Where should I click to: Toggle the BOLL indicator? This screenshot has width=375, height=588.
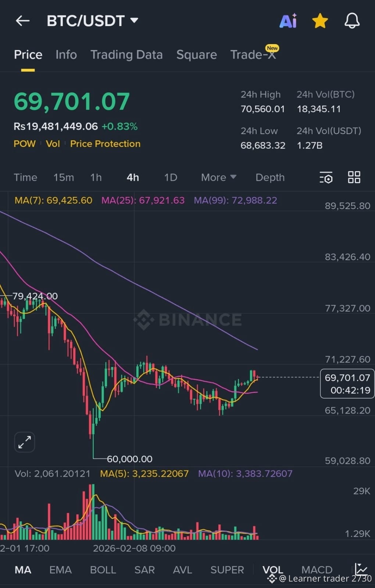coord(103,570)
